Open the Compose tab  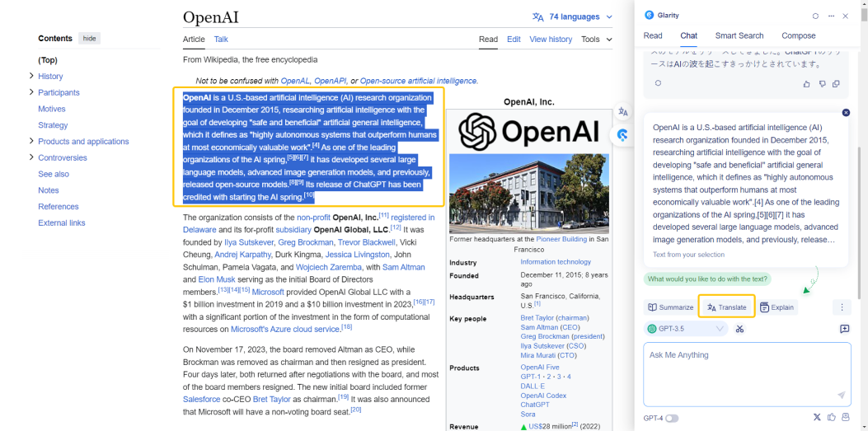tap(798, 35)
